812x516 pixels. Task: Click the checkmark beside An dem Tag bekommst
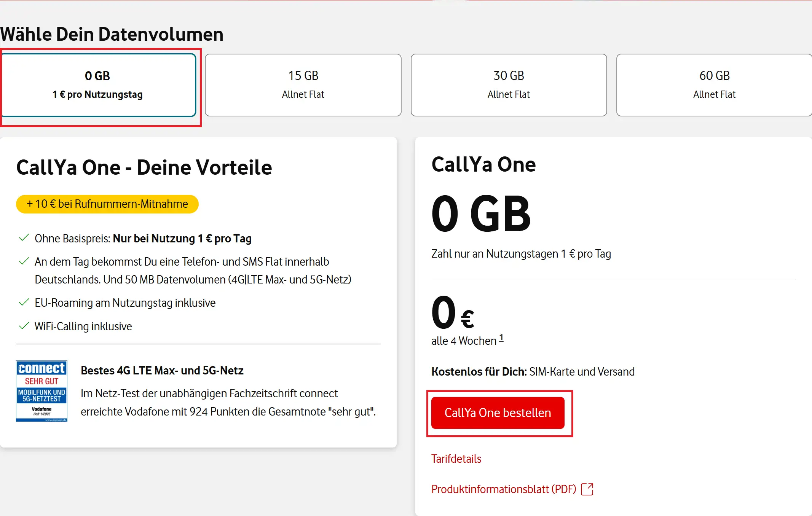24,261
